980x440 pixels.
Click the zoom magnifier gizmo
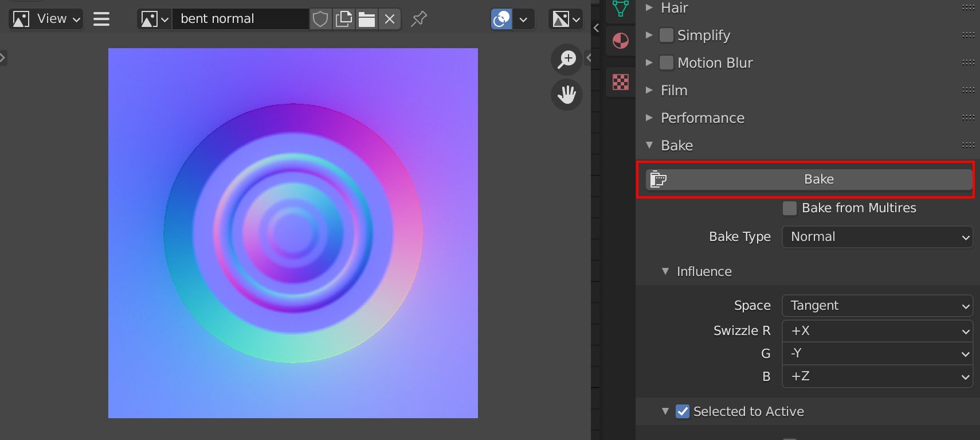pos(567,59)
